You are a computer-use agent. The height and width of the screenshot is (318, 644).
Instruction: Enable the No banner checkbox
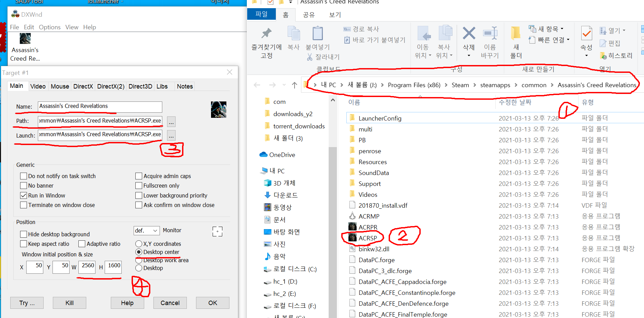(x=24, y=186)
